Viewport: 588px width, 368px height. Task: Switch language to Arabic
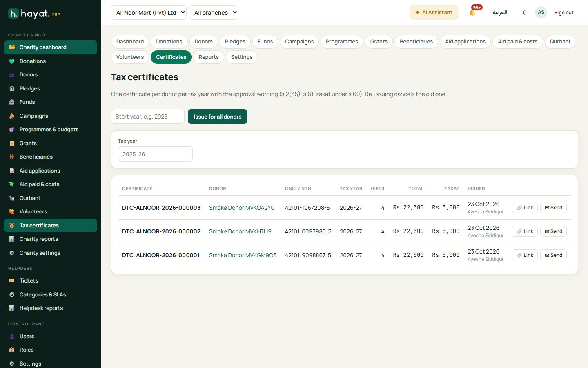[500, 13]
